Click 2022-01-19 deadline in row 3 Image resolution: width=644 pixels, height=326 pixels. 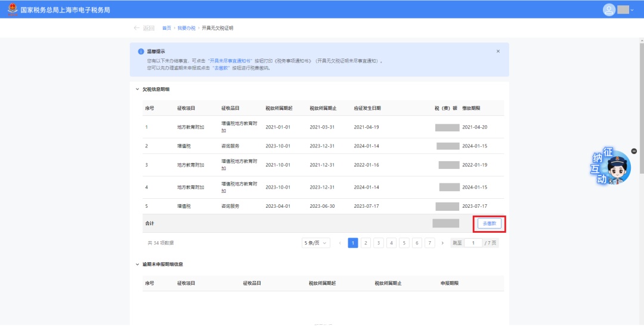coord(475,165)
